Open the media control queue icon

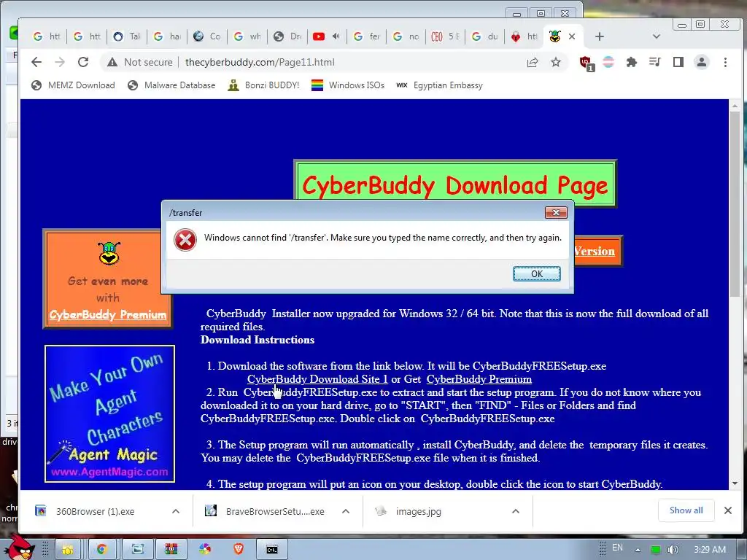coord(655,62)
